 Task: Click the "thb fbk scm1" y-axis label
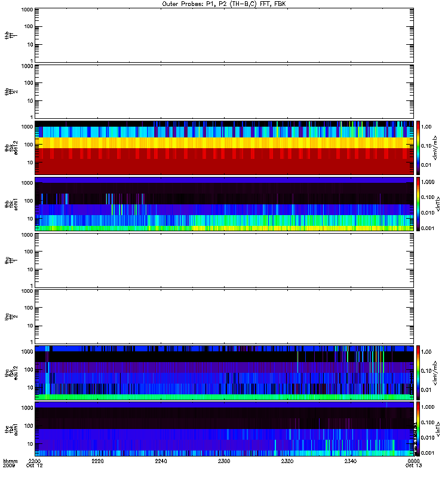[11, 204]
